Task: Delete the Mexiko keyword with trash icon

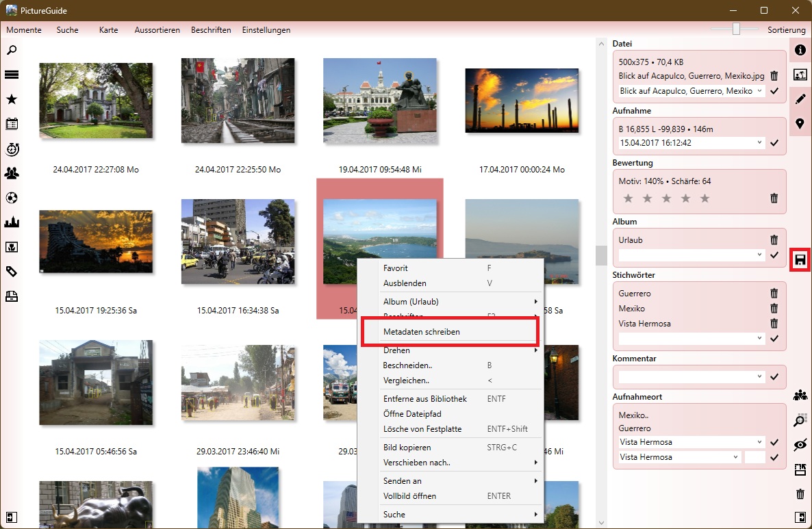Action: coord(774,309)
